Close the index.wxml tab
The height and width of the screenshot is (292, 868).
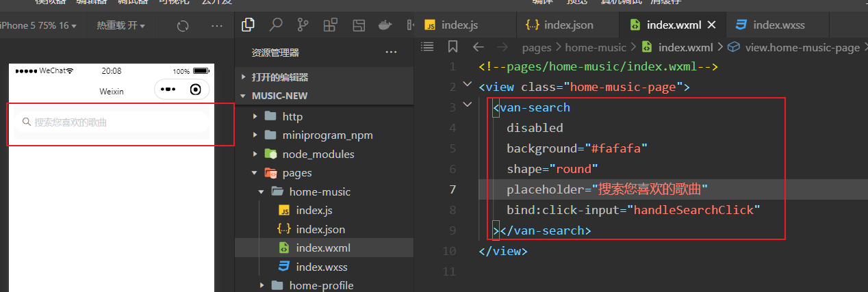tap(711, 25)
